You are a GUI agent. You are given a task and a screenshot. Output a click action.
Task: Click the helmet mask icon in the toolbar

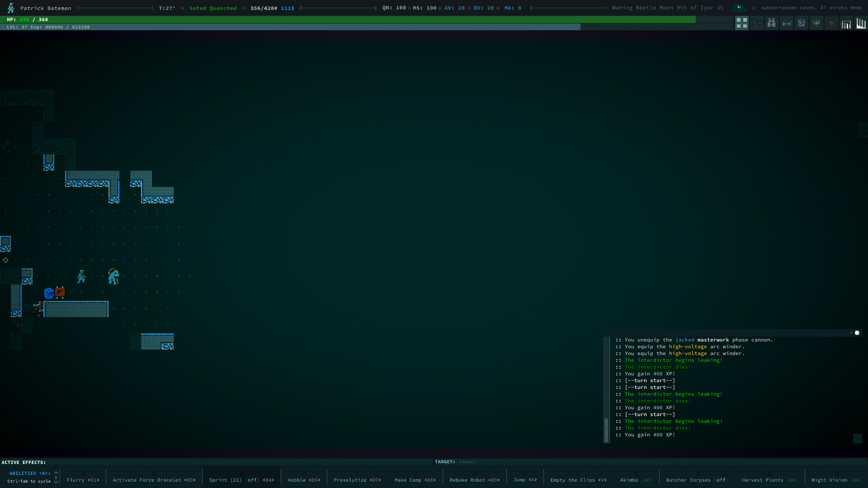816,23
